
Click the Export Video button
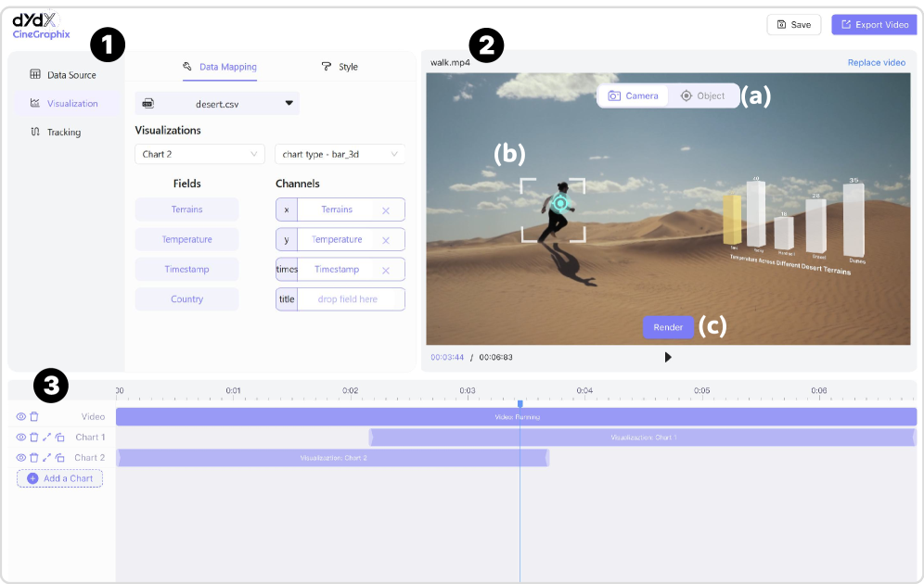pyautogui.click(x=874, y=24)
